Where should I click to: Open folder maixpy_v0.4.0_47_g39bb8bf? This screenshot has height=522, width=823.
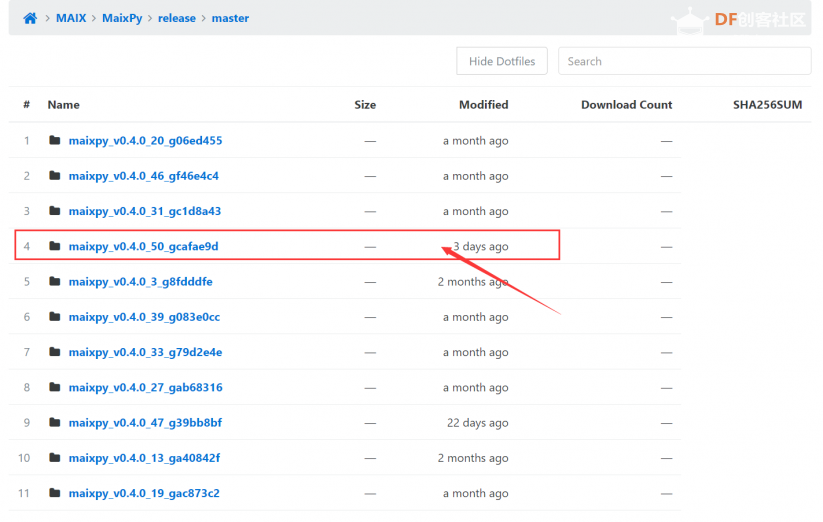(x=145, y=422)
